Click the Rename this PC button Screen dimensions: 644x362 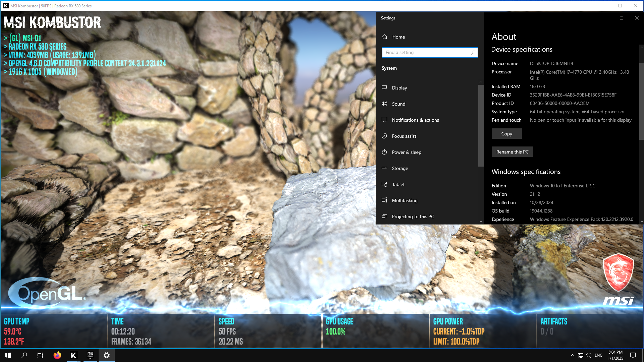(x=512, y=152)
